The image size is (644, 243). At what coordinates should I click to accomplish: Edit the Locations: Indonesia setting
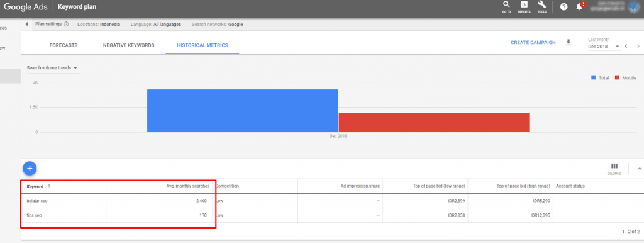[x=99, y=25]
